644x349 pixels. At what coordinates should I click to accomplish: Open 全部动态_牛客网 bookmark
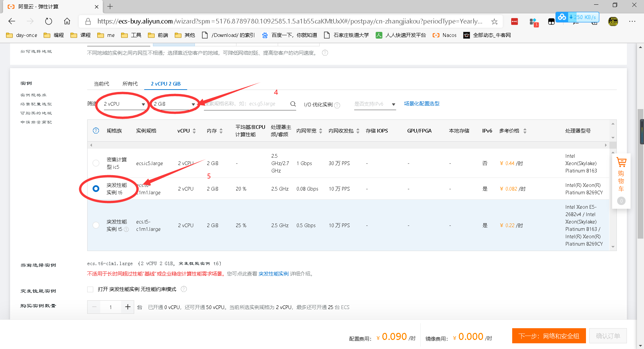[x=487, y=35]
